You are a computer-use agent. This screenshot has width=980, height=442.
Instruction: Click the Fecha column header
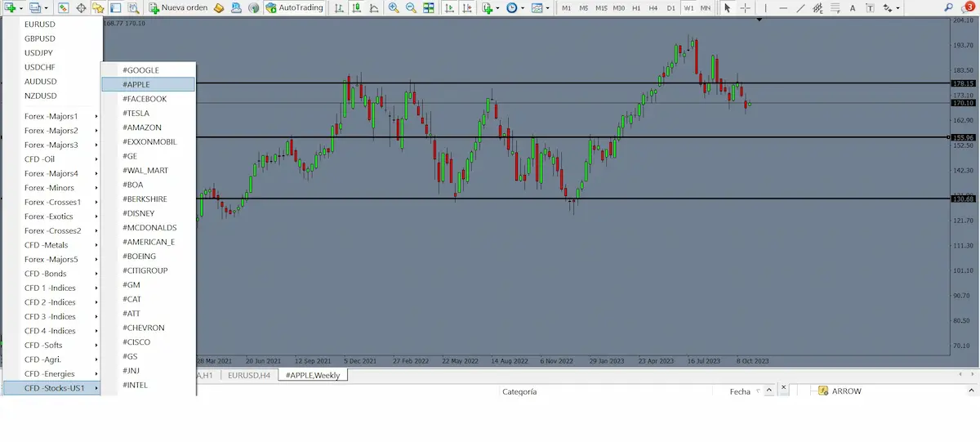(x=740, y=391)
